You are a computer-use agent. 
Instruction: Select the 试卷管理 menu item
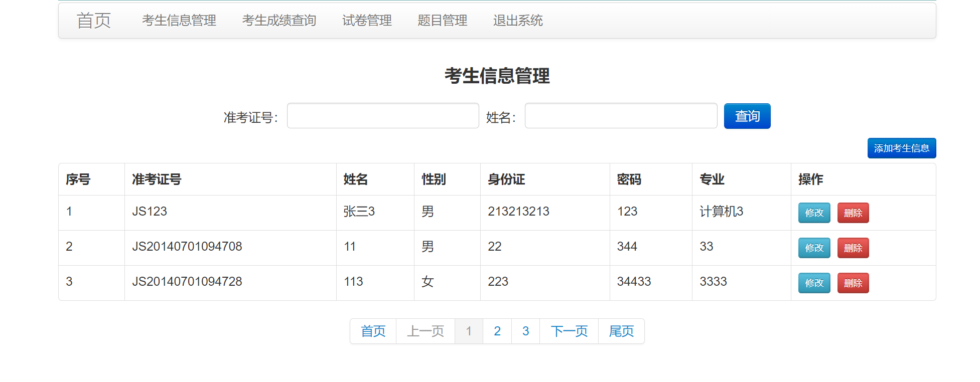[367, 21]
